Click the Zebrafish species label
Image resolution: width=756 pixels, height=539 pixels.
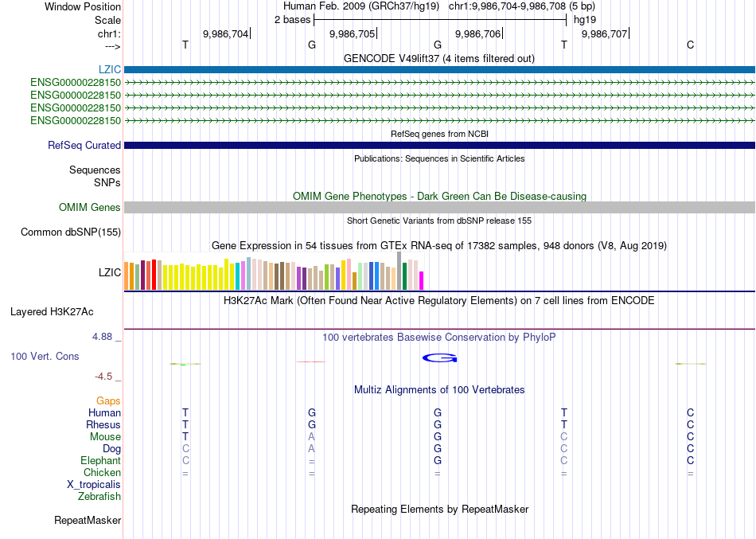(x=99, y=496)
